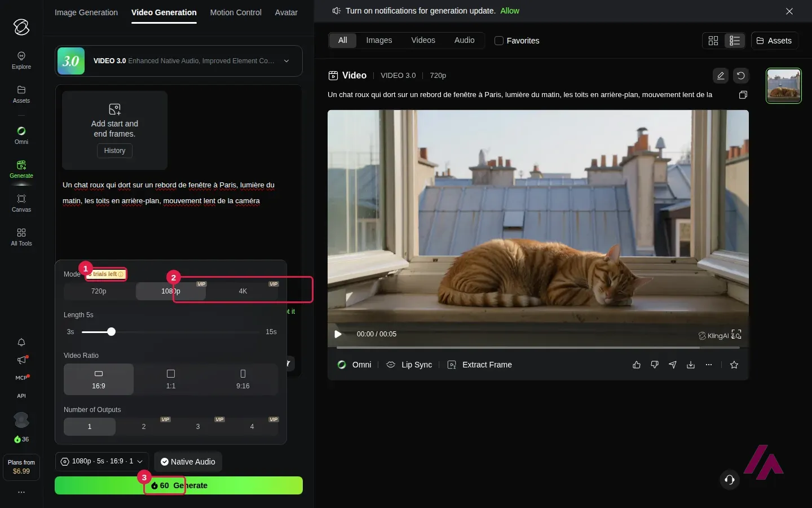Open the Explore sidebar section
This screenshot has width=812, height=508.
(21, 60)
